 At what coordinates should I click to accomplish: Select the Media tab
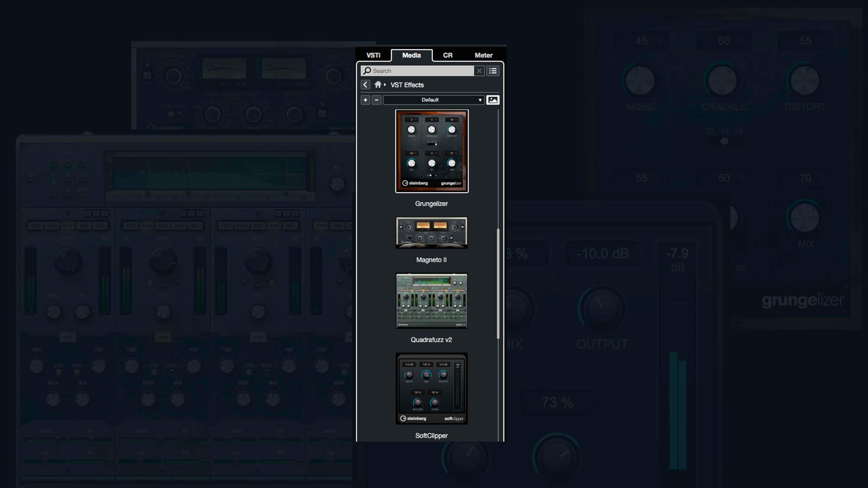[x=411, y=55]
